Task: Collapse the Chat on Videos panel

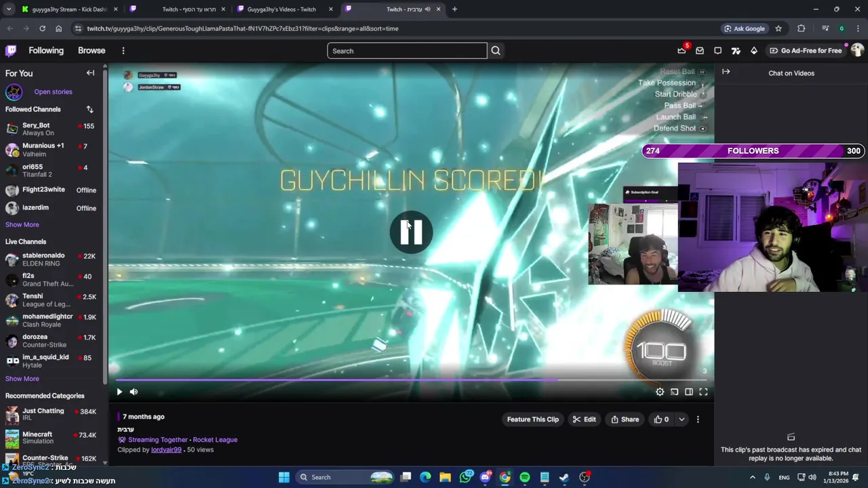Action: 726,71
